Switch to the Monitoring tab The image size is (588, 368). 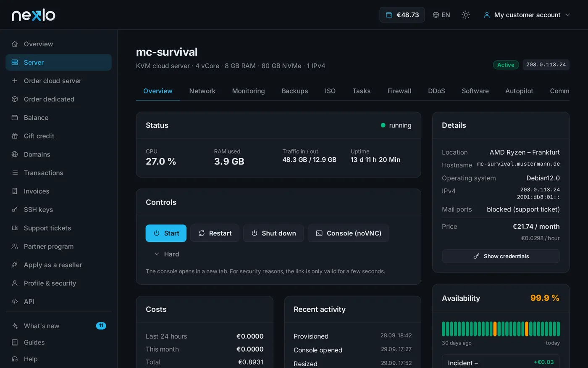pos(248,91)
